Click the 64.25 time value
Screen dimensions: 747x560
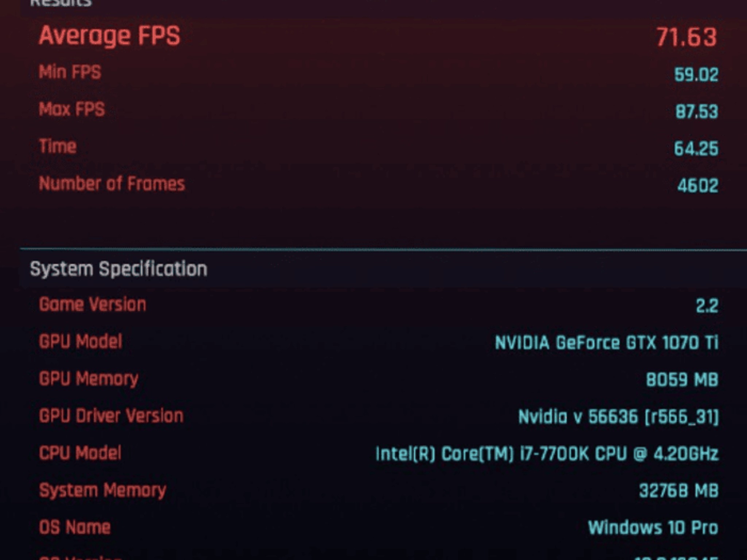696,149
